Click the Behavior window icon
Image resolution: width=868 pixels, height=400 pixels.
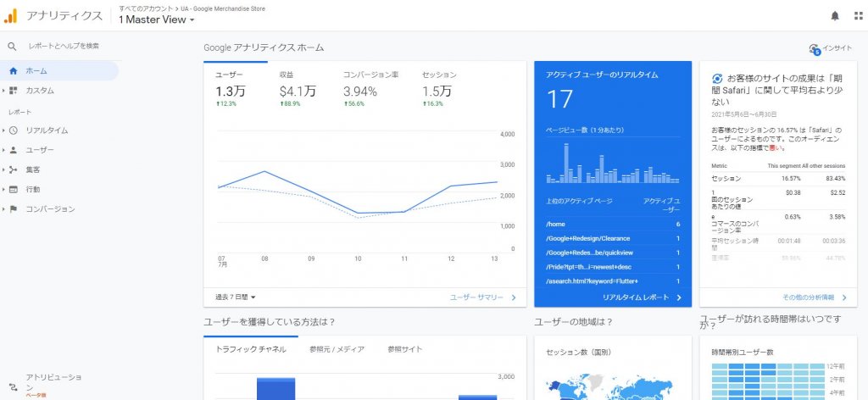14,189
